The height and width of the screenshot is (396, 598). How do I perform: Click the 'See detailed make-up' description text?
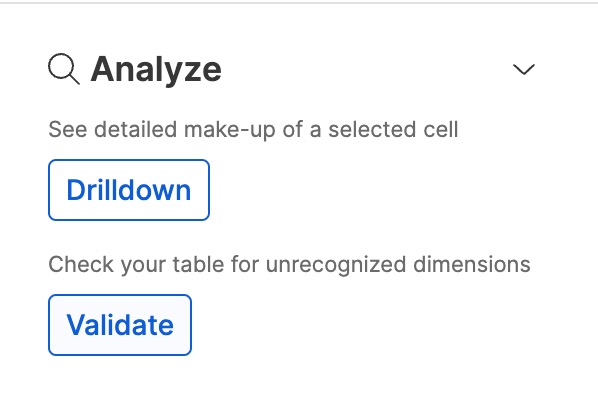[x=253, y=129]
